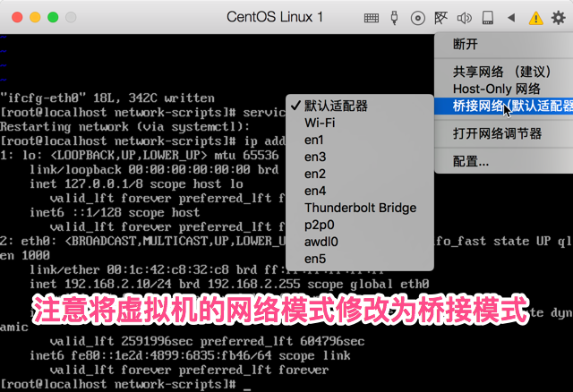
Task: Select checked 默认适配器 adapter
Action: coord(360,106)
